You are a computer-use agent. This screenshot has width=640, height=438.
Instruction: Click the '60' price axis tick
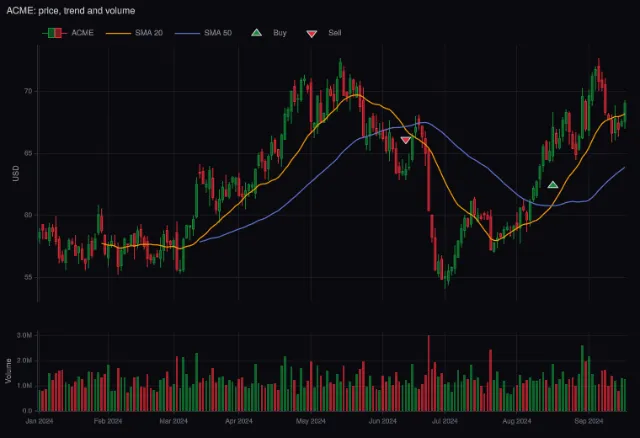[x=28, y=215]
